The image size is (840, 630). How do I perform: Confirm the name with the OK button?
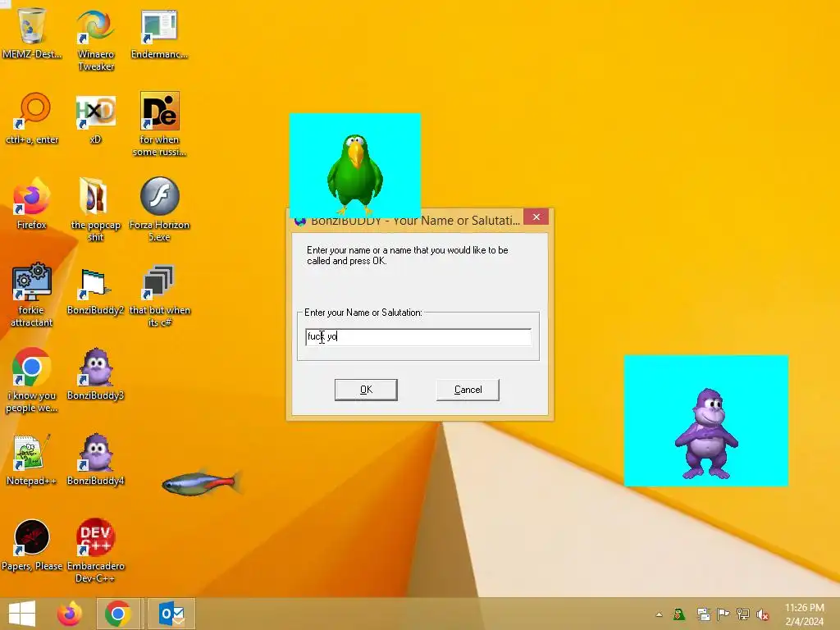click(x=366, y=390)
